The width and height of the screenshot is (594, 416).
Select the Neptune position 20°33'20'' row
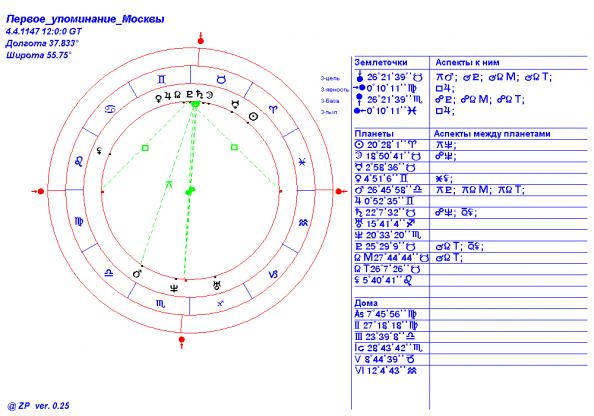coord(388,235)
